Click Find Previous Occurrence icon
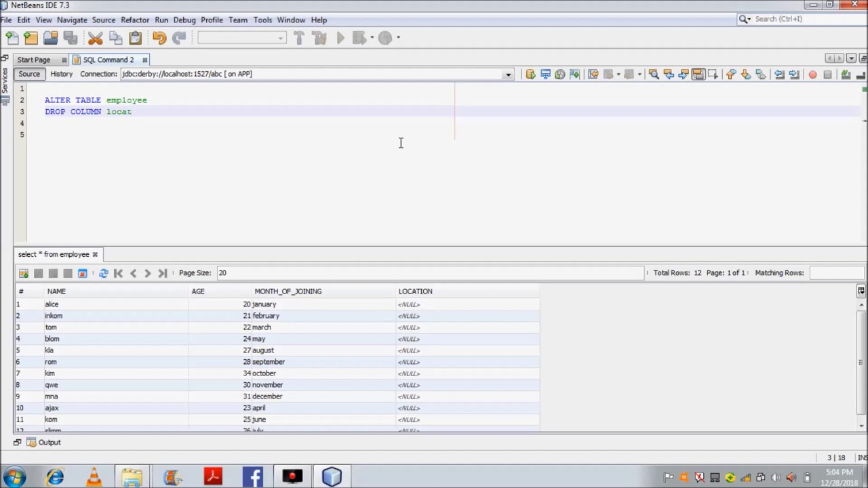The image size is (868, 488). 669,75
